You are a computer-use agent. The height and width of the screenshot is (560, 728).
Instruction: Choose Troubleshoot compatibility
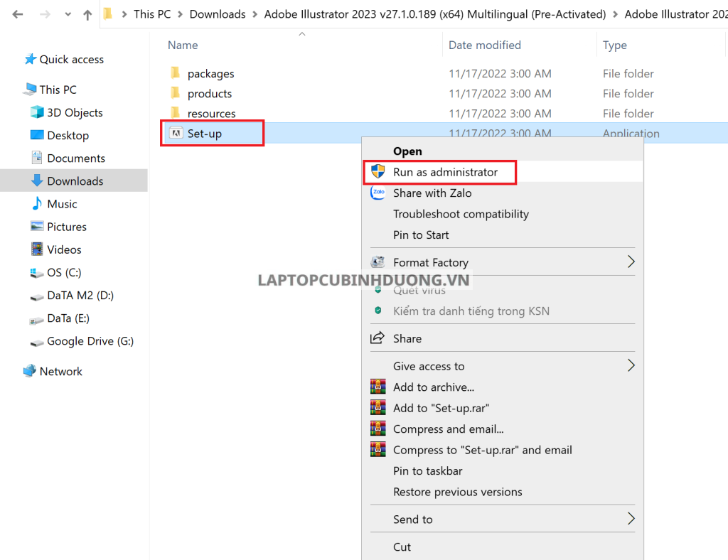click(461, 214)
